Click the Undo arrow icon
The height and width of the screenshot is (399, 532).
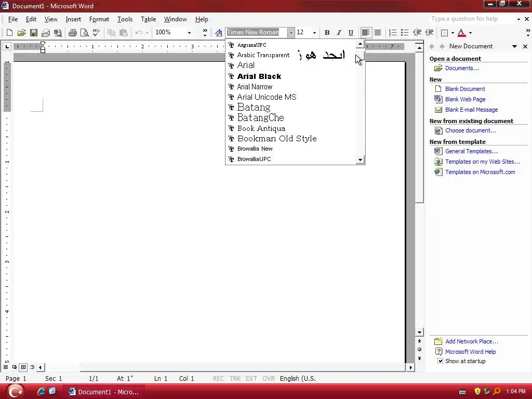[138, 33]
